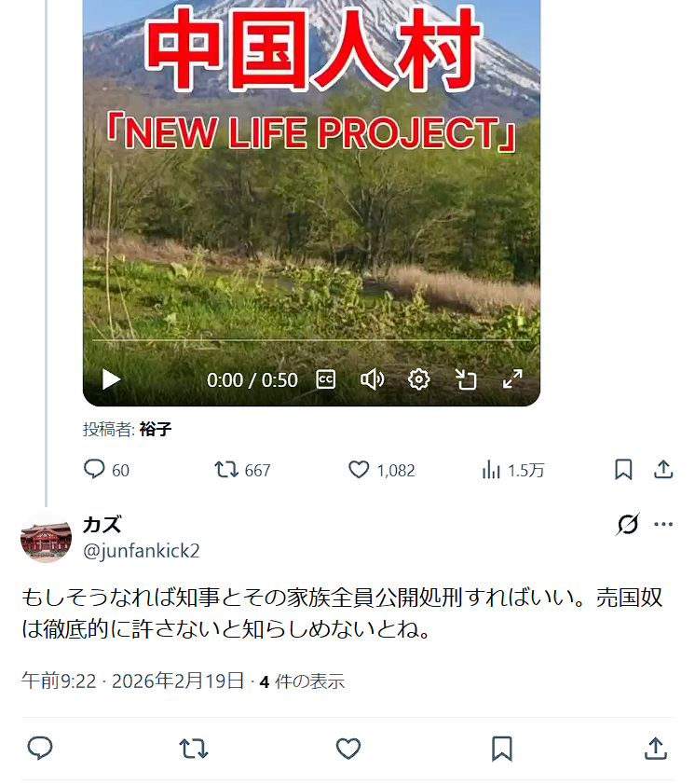This screenshot has height=784, width=695.
Task: Open video settings gear
Action: click(418, 379)
